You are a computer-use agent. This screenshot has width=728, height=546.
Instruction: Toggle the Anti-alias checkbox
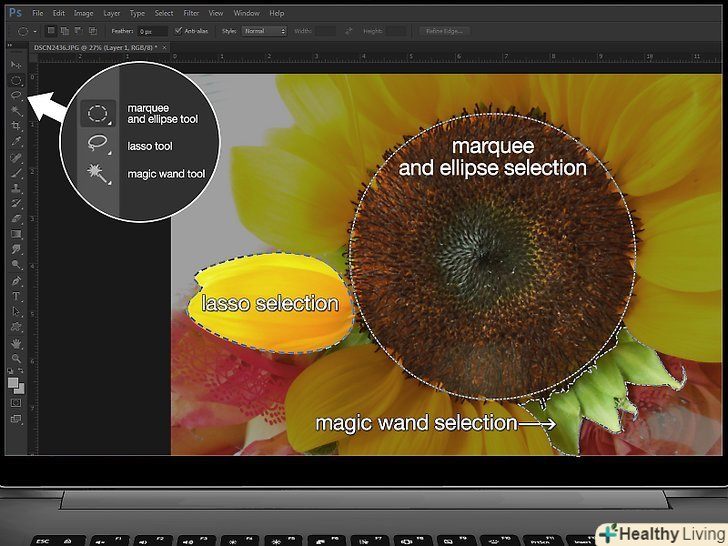176,31
